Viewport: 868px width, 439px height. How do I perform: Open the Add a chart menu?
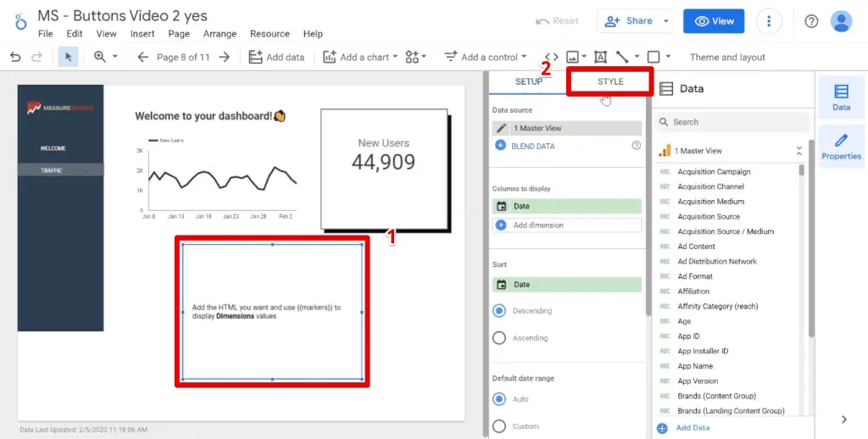point(360,57)
